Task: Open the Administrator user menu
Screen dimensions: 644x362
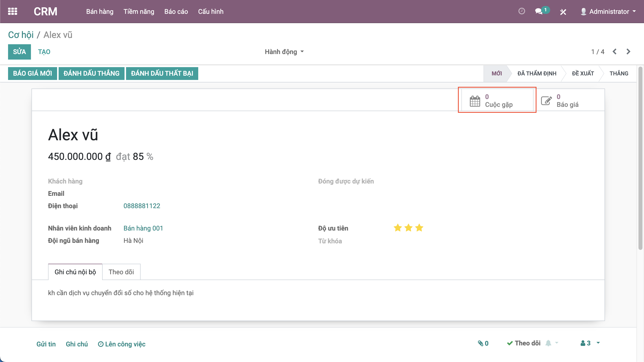Action: [609, 12]
